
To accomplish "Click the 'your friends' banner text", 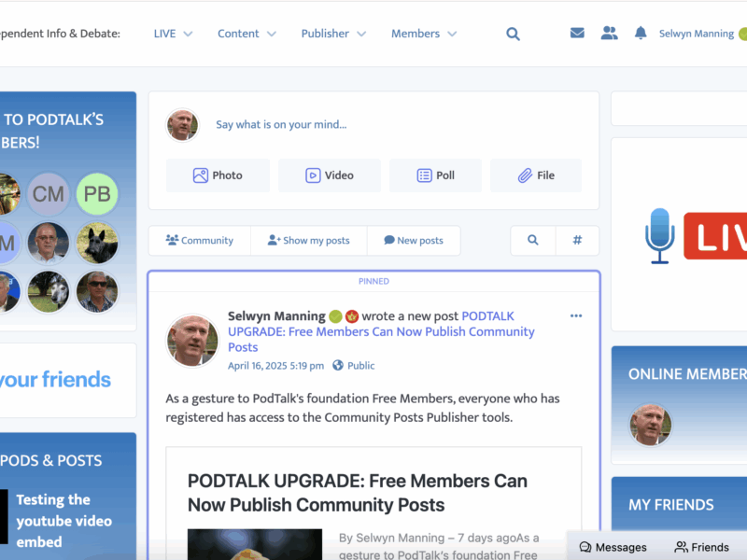I will click(x=55, y=380).
